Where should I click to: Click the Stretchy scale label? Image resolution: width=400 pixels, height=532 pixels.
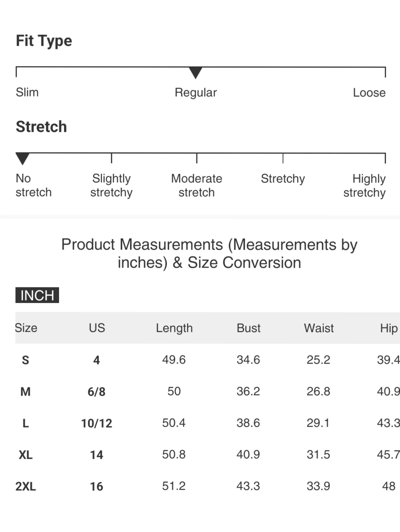[x=283, y=179]
